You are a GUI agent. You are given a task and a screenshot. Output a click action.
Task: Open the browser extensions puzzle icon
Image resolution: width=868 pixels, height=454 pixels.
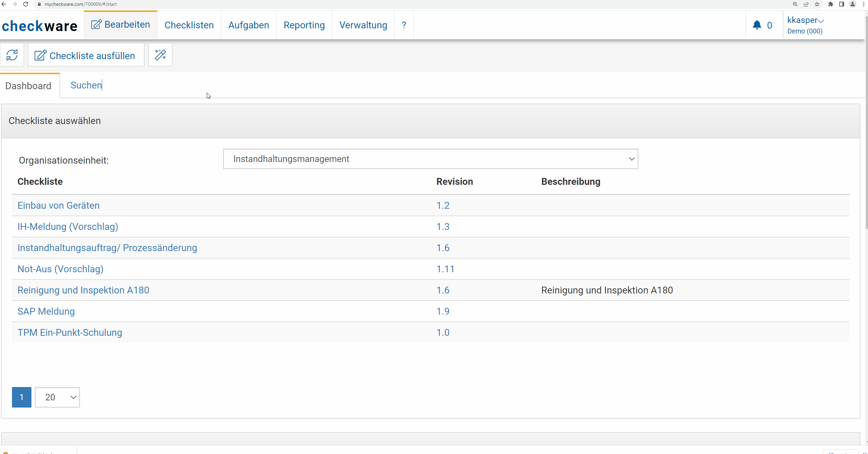tap(830, 4)
